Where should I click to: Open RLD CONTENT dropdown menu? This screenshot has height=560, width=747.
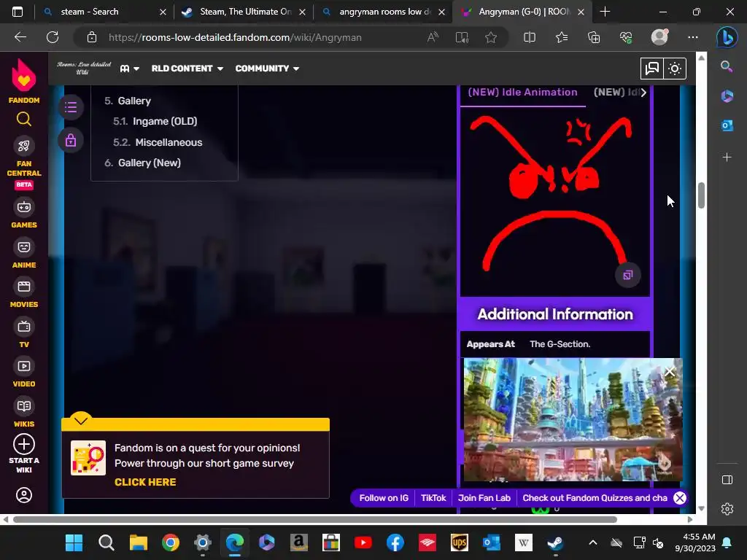click(187, 69)
